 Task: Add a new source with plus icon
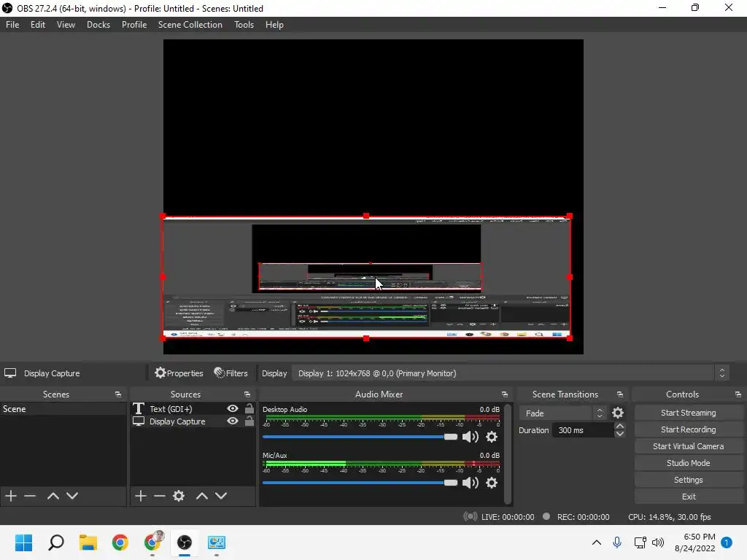[141, 496]
